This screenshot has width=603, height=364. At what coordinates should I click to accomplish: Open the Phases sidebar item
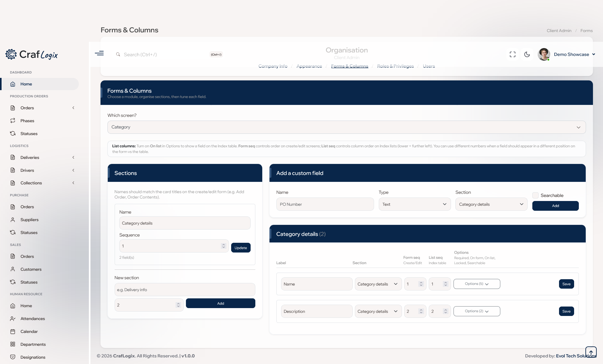tap(40, 121)
